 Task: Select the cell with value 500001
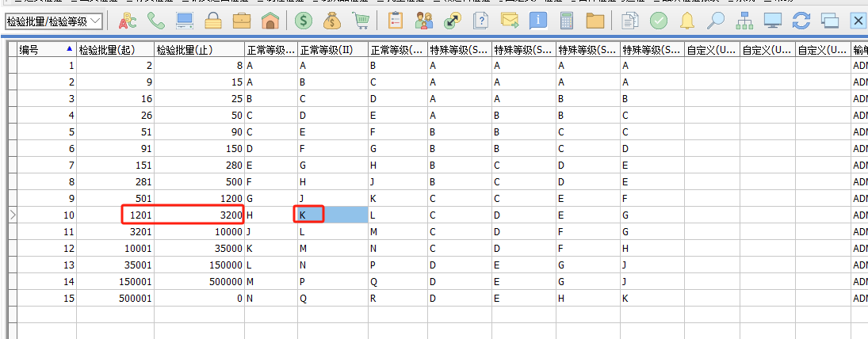(x=115, y=299)
